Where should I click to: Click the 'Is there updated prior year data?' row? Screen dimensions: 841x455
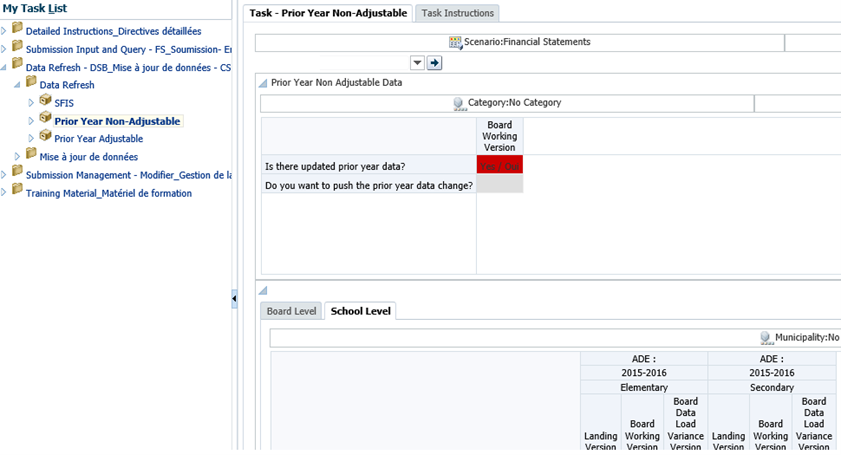(369, 165)
